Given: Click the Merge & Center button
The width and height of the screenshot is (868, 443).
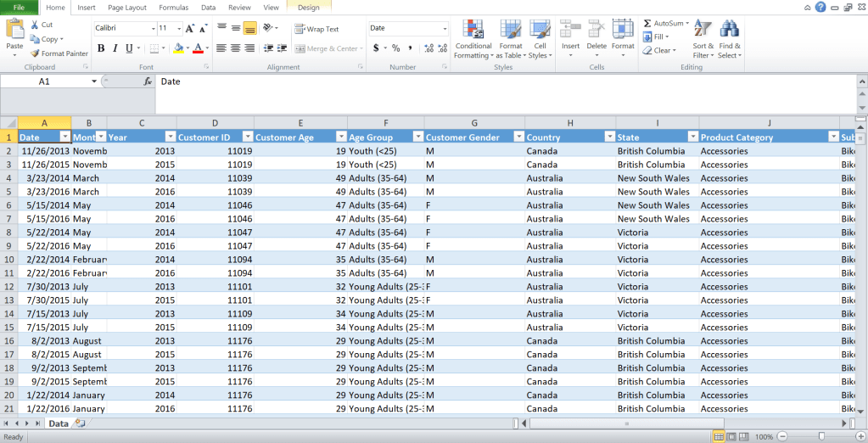Looking at the screenshot, I should pos(326,48).
